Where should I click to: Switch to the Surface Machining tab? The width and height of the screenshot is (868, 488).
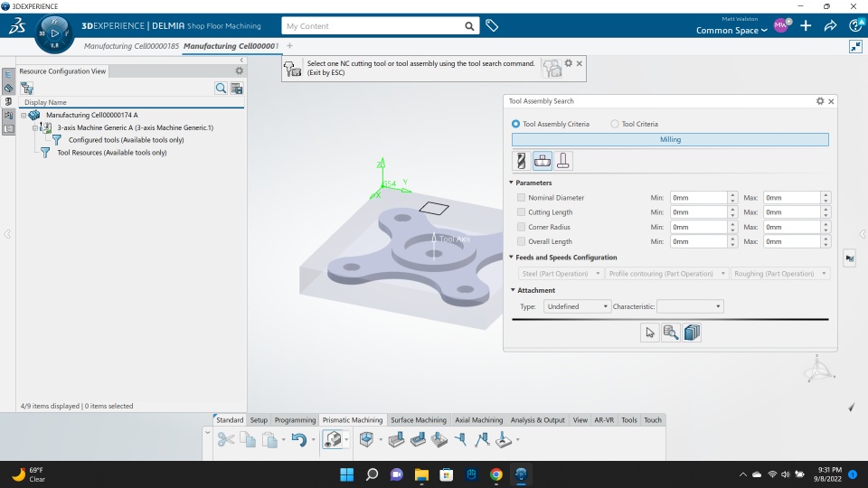[x=419, y=420]
